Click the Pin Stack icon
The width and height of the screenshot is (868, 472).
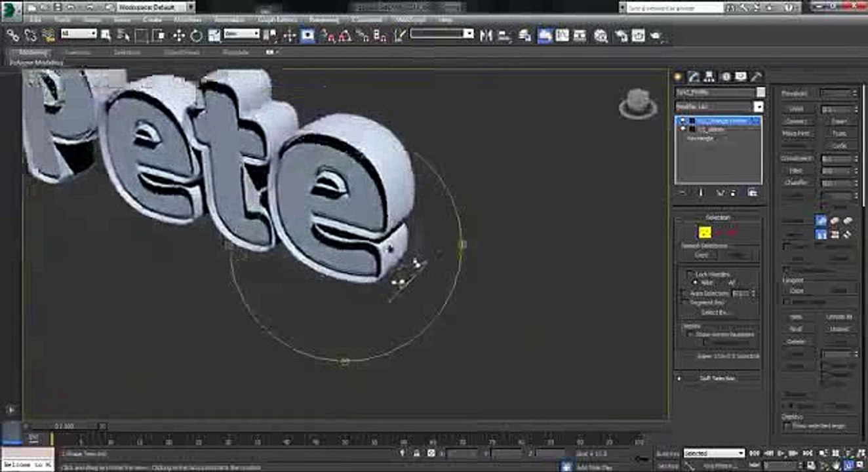(x=682, y=192)
